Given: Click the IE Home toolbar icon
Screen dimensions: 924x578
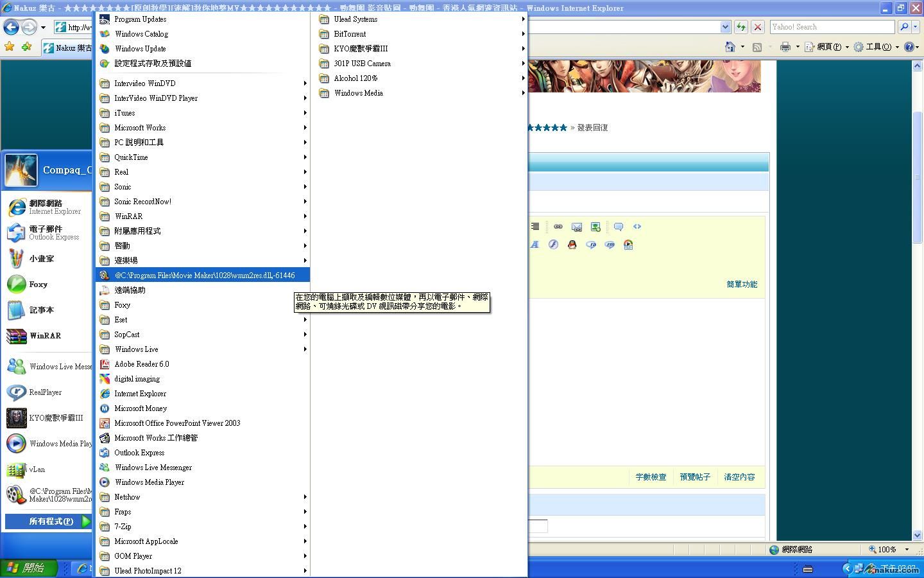Looking at the screenshot, I should point(730,47).
